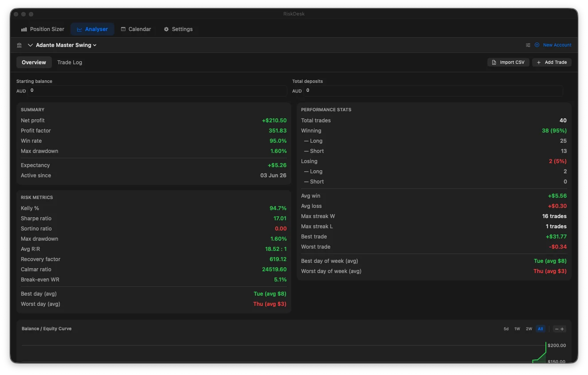Click the Avg R:R value 18.52 : 1
Screen dimensions: 588x375
coord(276,249)
